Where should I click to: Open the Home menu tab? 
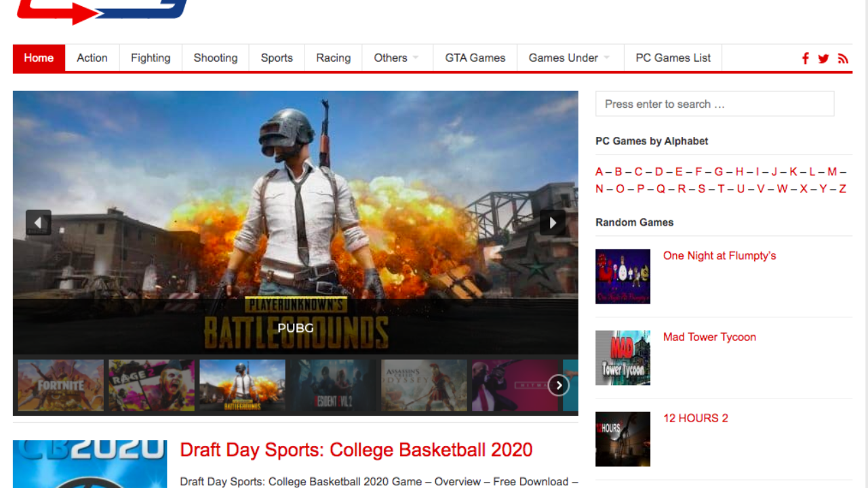click(x=39, y=58)
